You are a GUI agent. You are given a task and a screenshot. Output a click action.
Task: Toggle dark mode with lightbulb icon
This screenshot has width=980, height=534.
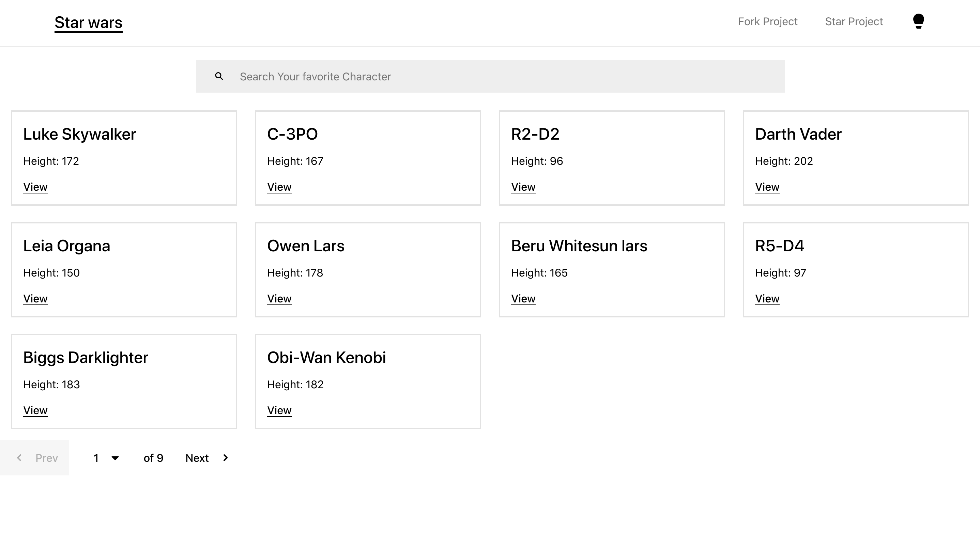[x=918, y=21]
